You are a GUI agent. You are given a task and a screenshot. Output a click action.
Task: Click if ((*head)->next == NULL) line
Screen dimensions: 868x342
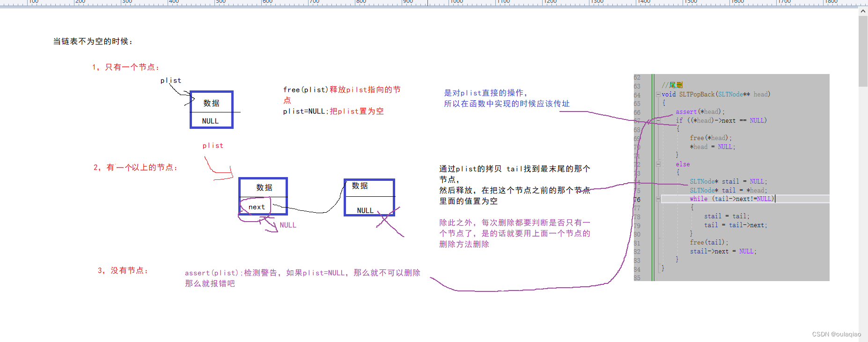point(721,120)
